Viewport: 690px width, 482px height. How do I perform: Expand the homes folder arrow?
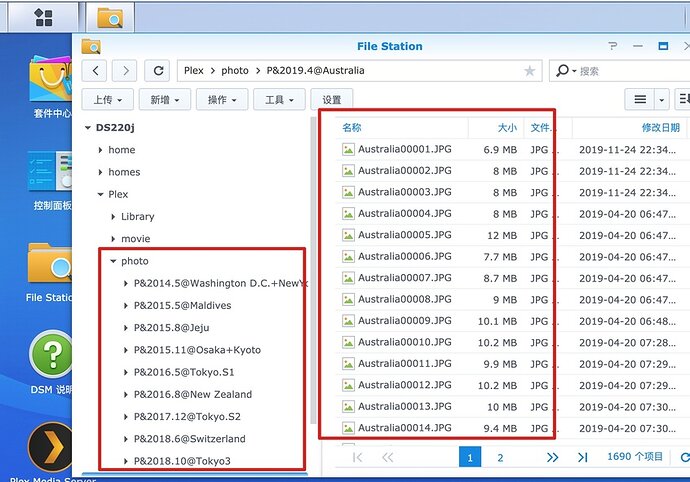click(x=100, y=172)
